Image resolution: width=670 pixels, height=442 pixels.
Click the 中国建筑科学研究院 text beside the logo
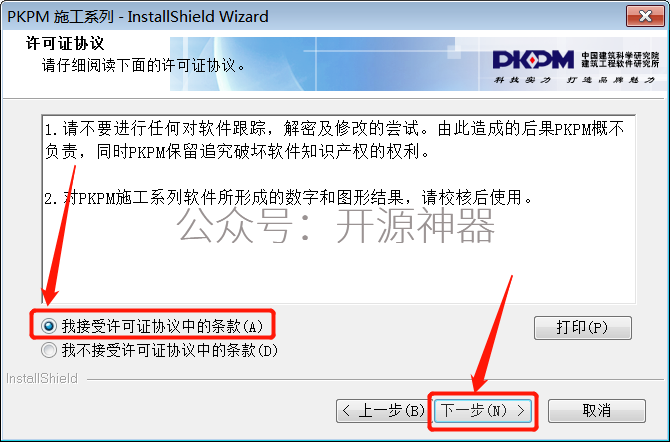click(x=620, y=56)
